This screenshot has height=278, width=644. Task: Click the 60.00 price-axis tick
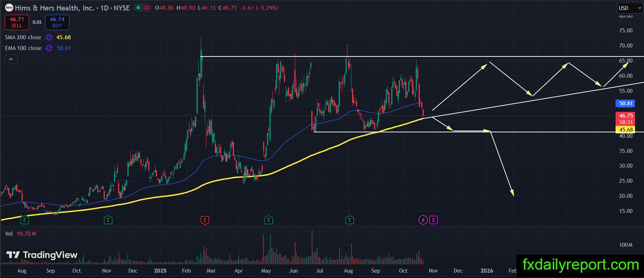pos(626,76)
